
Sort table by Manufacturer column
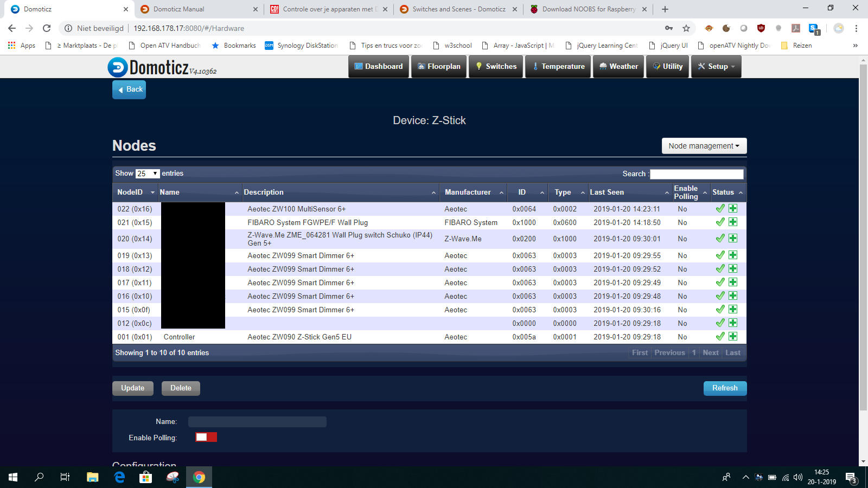pos(473,192)
